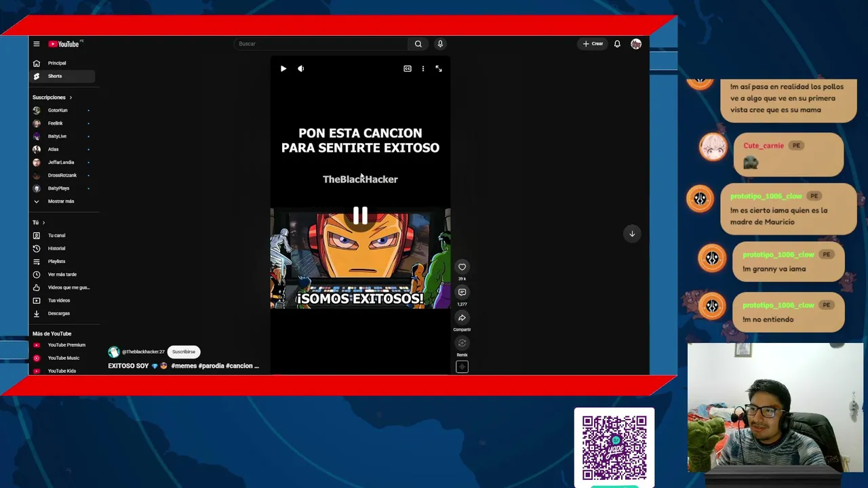Open the DrossRotzank subscription

[63, 176]
